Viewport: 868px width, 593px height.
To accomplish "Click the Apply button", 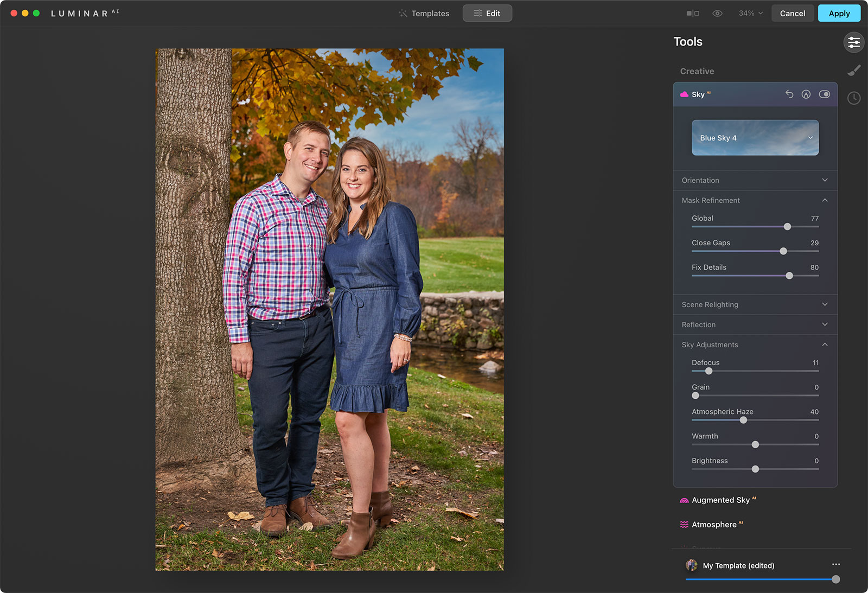I will tap(839, 14).
